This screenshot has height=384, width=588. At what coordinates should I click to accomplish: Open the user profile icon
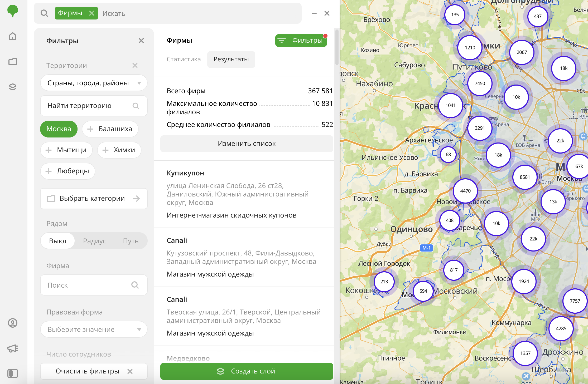pos(13,323)
